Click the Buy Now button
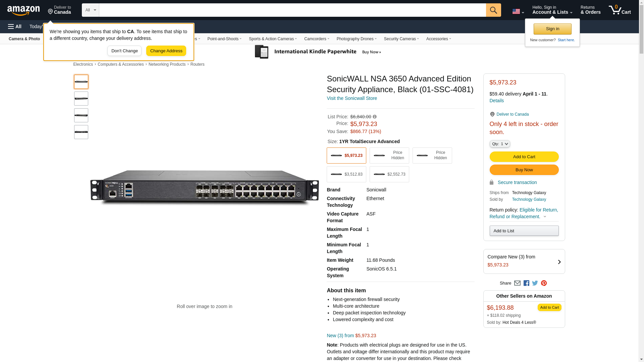Image resolution: width=644 pixels, height=362 pixels. 524,170
